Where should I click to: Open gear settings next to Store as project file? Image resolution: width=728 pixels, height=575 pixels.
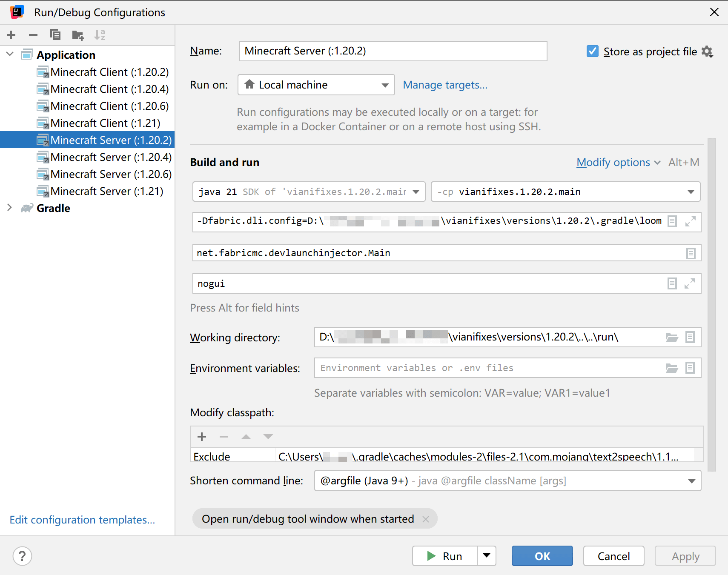coord(707,51)
